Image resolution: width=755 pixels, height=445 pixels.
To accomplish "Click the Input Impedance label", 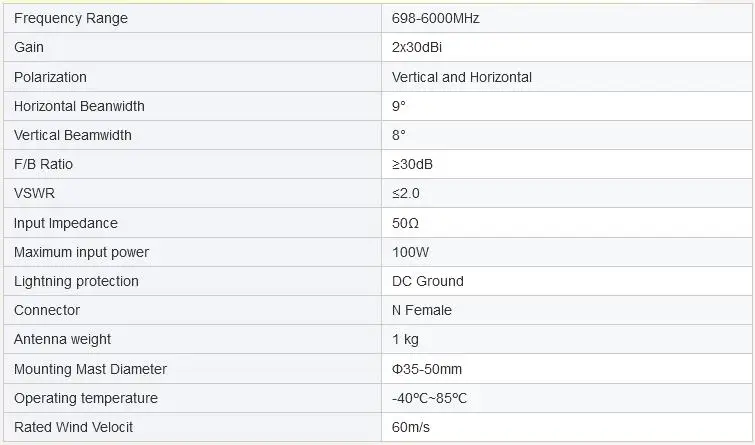I will 65,223.
